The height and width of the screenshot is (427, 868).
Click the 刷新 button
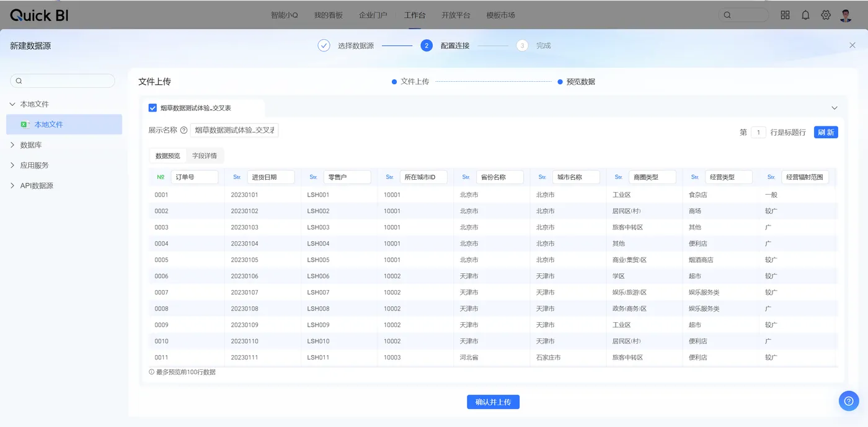click(x=826, y=132)
